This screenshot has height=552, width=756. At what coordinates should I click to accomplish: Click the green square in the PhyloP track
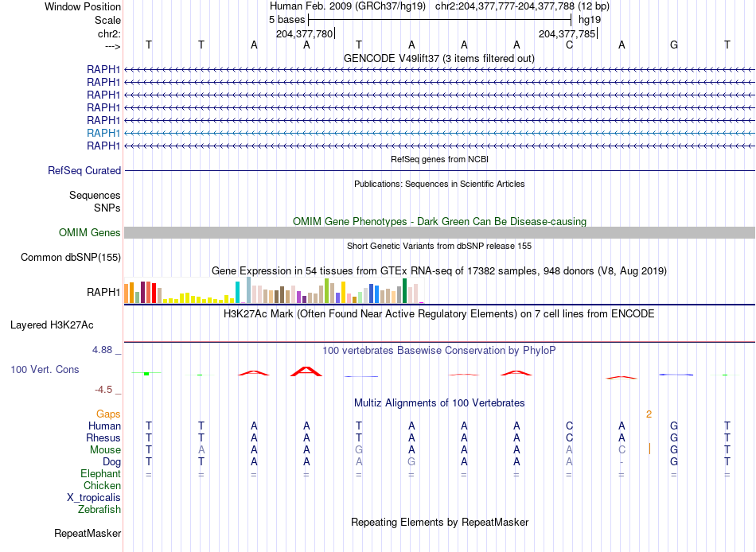tap(146, 374)
